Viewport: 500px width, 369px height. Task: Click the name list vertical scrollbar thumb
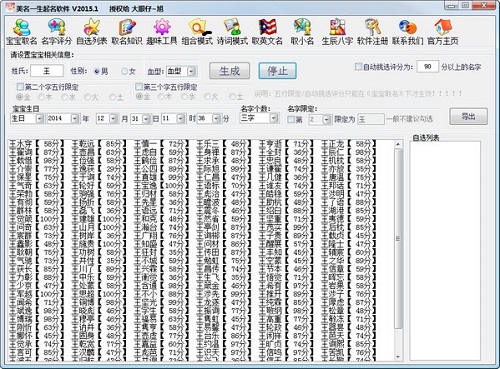[x=398, y=238]
